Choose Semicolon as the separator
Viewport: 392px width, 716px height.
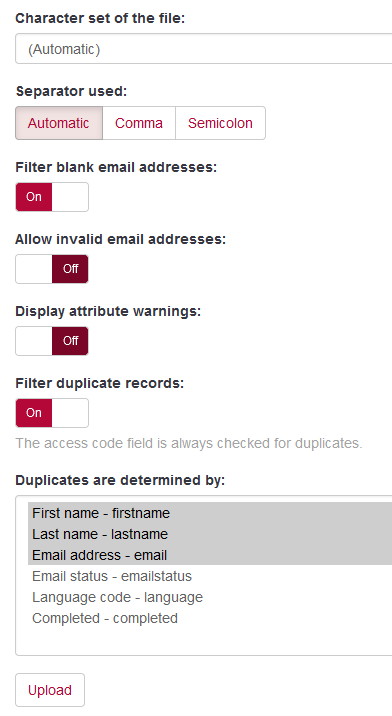(x=220, y=123)
